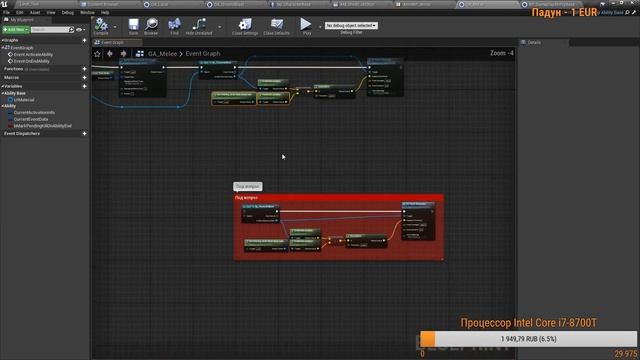The image size is (640, 360).
Task: Click the edit parent class icon top right
Action: point(634,13)
